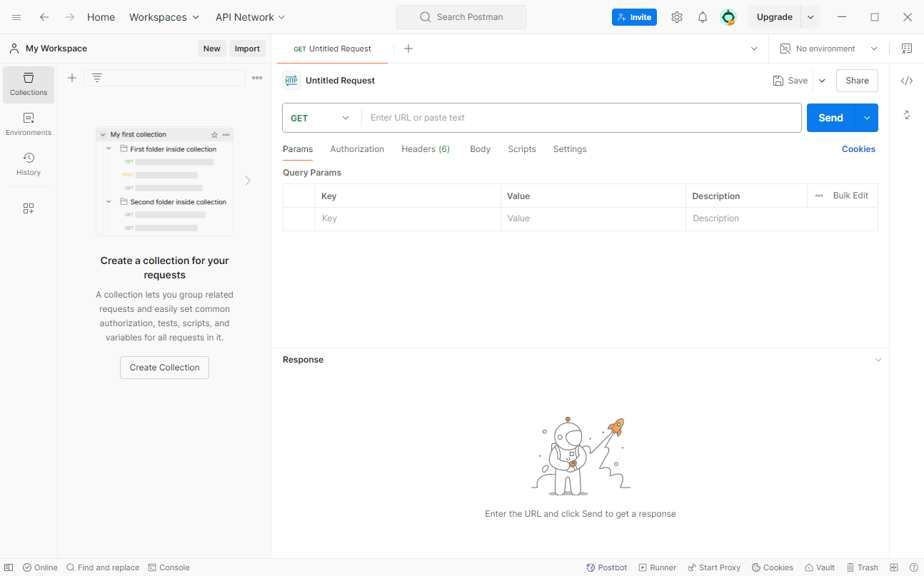The image size is (924, 576).
Task: Open the help question mark icon
Action: 913,567
